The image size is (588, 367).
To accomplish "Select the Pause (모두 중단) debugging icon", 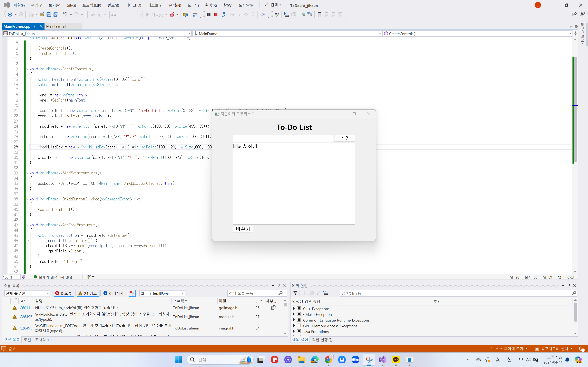I will click(208, 14).
